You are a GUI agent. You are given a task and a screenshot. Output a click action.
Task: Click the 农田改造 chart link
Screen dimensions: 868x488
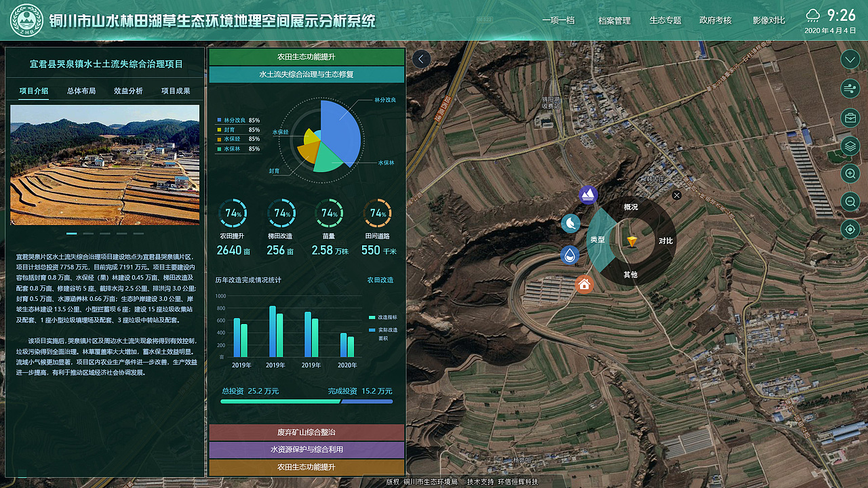[x=380, y=280]
